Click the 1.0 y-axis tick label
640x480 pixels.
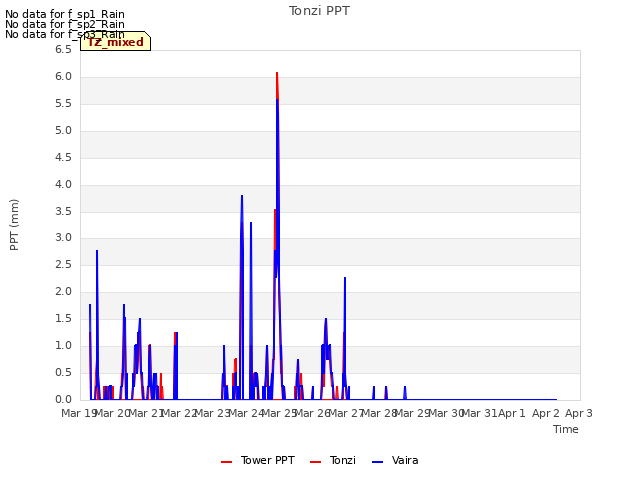click(x=63, y=345)
